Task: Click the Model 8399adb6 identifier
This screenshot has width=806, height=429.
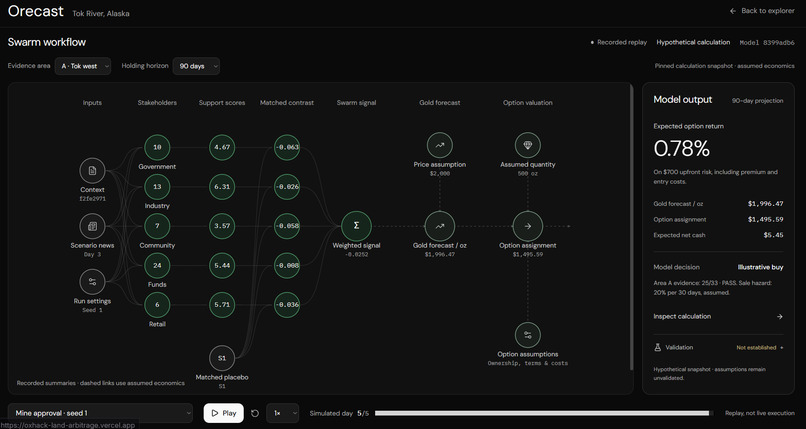Action: coord(767,43)
